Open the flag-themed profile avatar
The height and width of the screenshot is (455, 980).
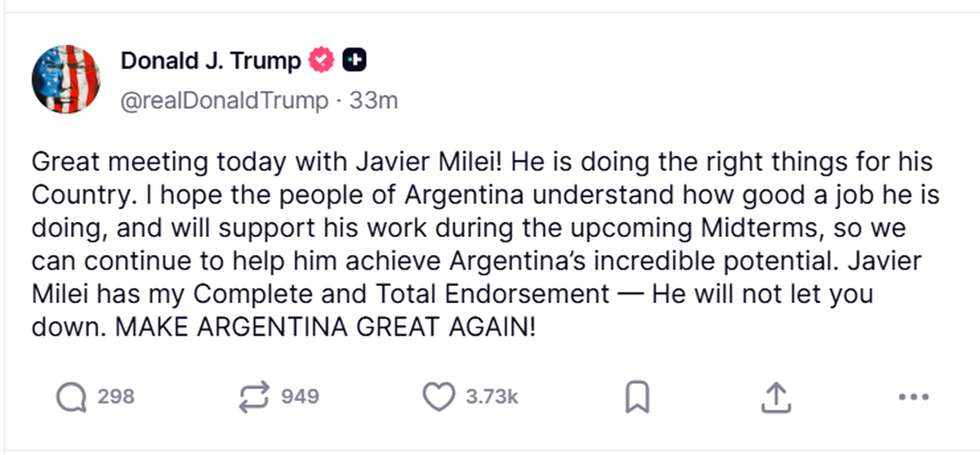[65, 78]
